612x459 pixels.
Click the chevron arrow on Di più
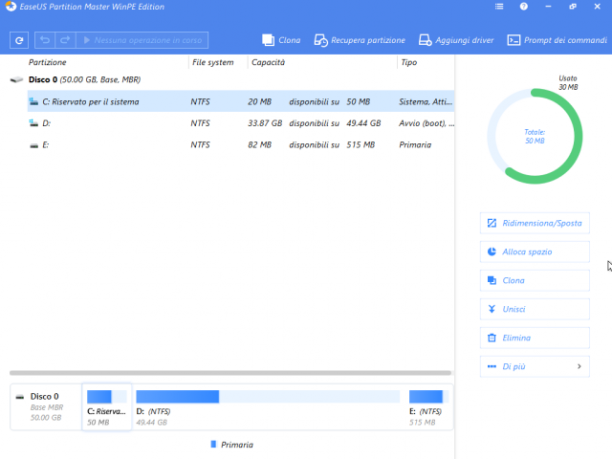579,366
